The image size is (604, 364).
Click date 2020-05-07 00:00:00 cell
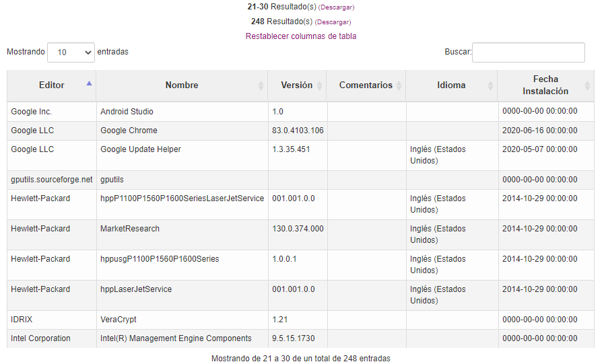(546, 155)
